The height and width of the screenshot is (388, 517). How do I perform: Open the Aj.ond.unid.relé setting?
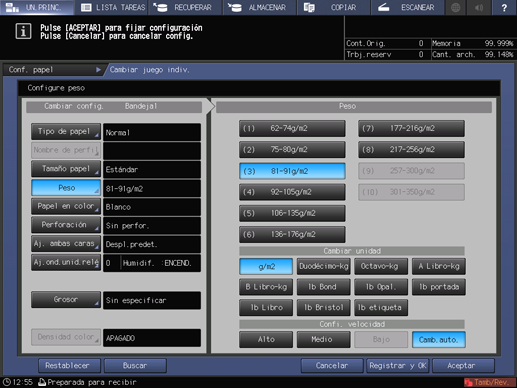coord(66,262)
